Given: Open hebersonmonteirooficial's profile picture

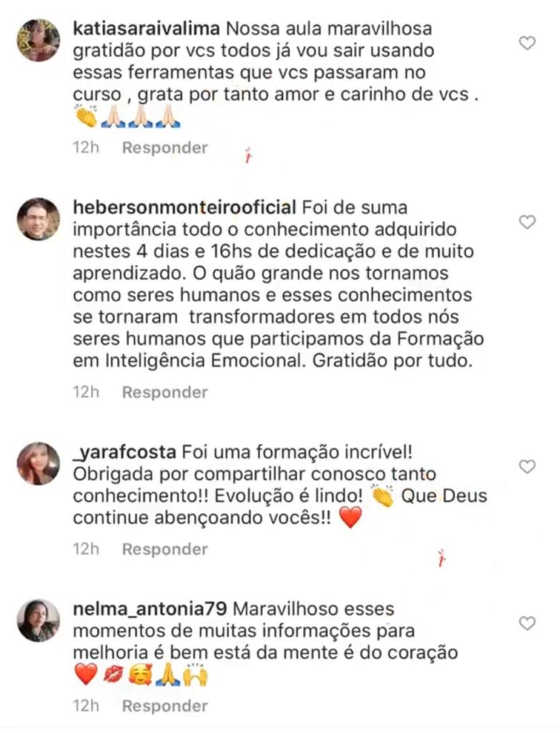Looking at the screenshot, I should pyautogui.click(x=39, y=219).
